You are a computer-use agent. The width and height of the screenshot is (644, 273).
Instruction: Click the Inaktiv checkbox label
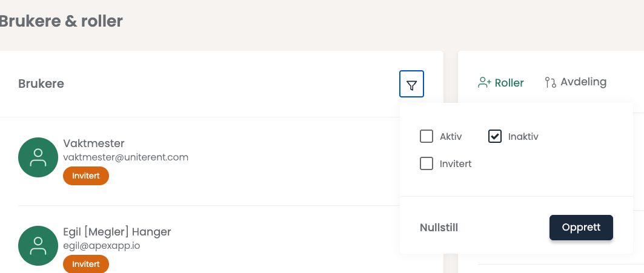[x=523, y=137]
